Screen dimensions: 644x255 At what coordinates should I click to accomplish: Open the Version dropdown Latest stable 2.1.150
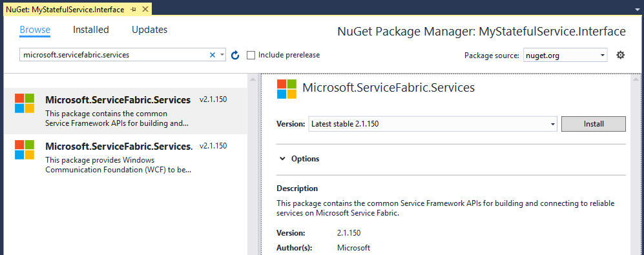coord(433,123)
